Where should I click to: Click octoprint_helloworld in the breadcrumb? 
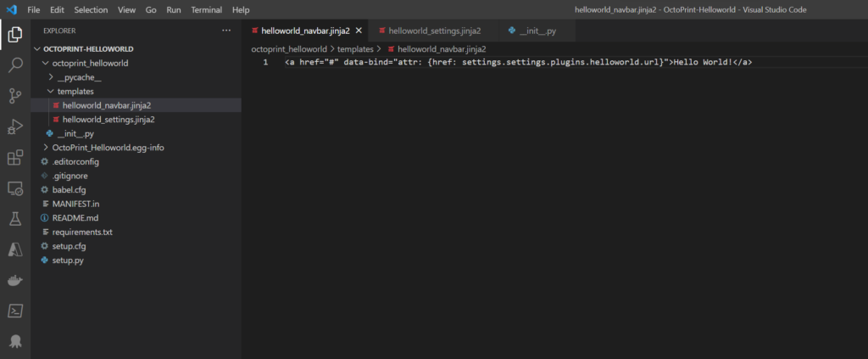coord(289,49)
